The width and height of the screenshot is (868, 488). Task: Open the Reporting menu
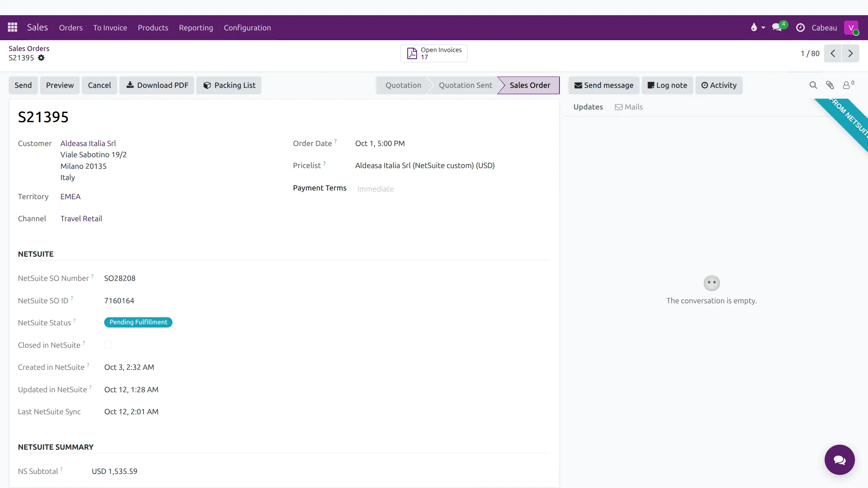pos(196,27)
